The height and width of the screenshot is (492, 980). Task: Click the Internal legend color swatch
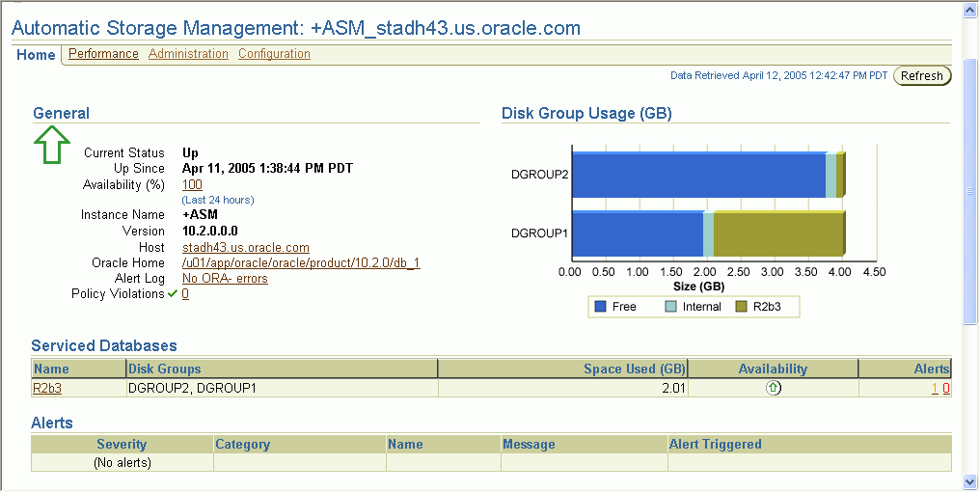click(671, 307)
